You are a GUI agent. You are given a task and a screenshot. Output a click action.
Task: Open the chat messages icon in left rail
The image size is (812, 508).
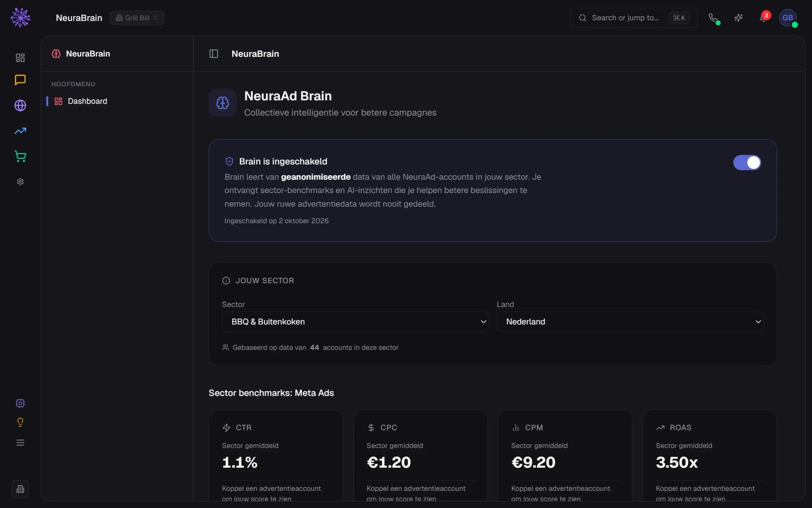click(x=20, y=80)
